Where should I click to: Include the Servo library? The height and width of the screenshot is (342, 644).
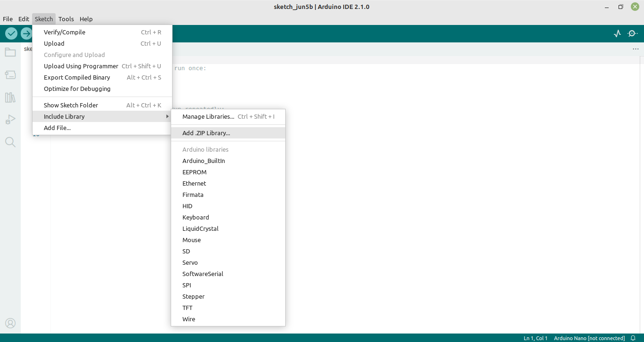(x=228, y=262)
